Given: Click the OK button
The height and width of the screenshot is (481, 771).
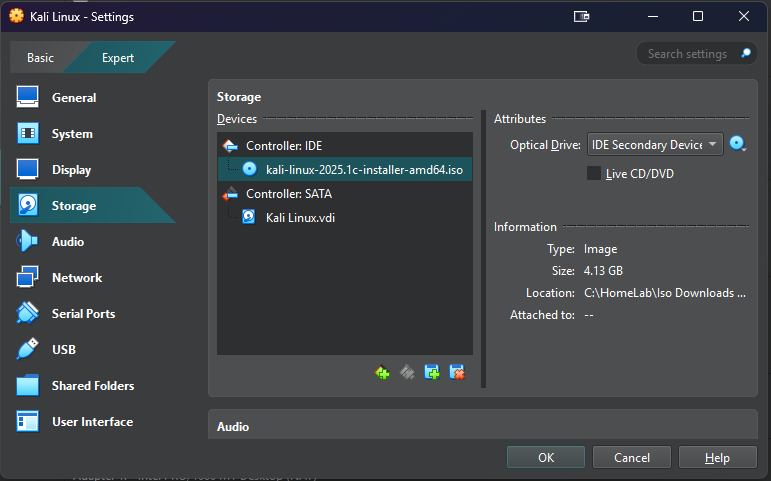Looking at the screenshot, I should tap(546, 457).
